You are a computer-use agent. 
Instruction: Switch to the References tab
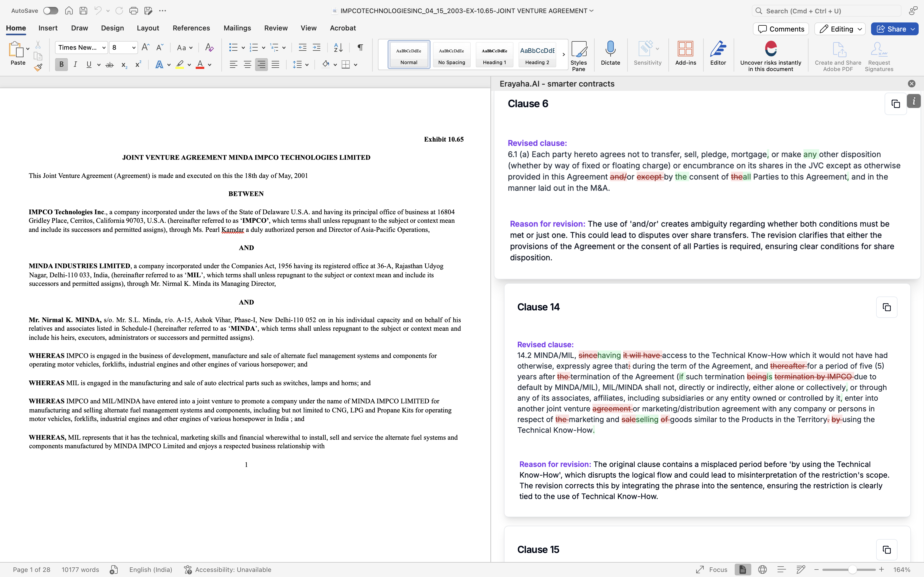point(191,28)
